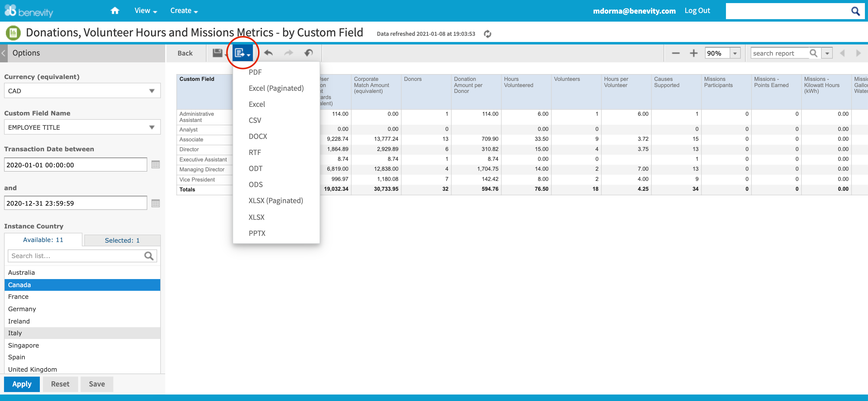Viewport: 868px width, 401px height.
Task: Select United Kingdom in the country list
Action: pos(82,369)
